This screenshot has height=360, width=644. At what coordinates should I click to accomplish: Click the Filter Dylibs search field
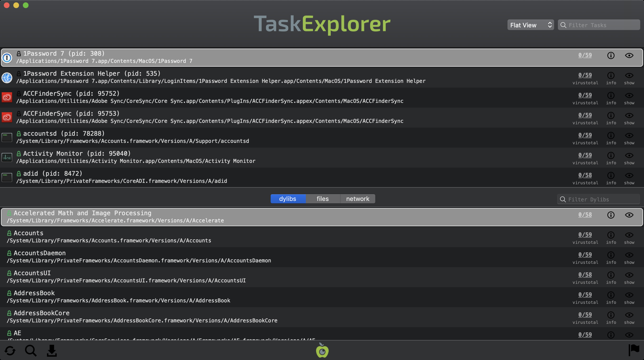point(599,199)
